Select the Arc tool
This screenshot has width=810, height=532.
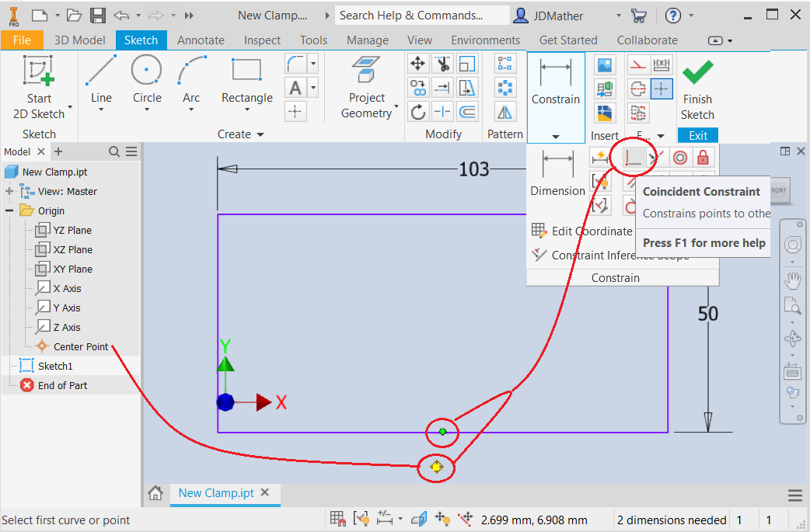click(x=191, y=82)
